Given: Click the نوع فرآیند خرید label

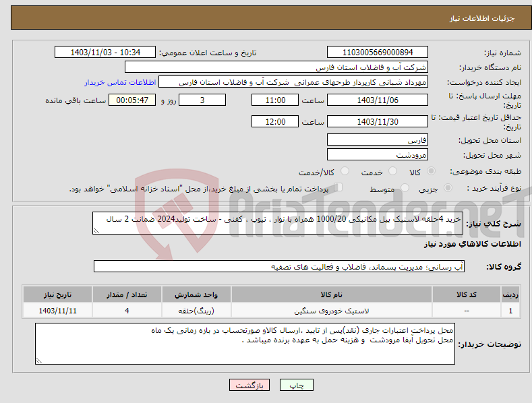Looking at the screenshot, I should 494,188.
